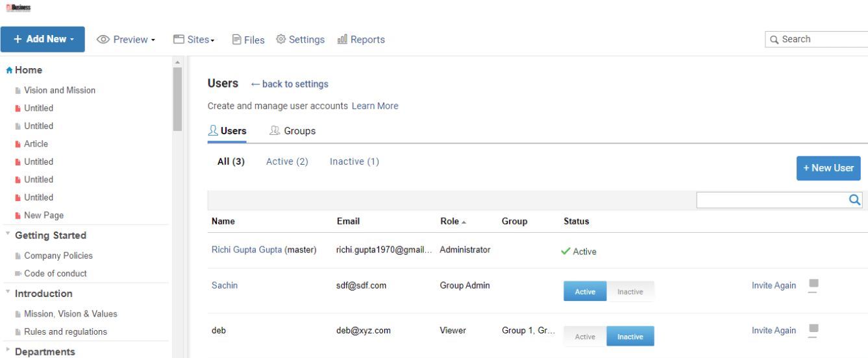Switch to the Users tab
The width and height of the screenshot is (868, 358).
point(227,131)
